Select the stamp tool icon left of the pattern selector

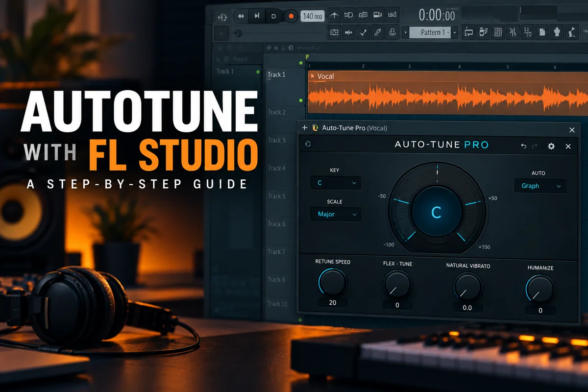[x=392, y=32]
